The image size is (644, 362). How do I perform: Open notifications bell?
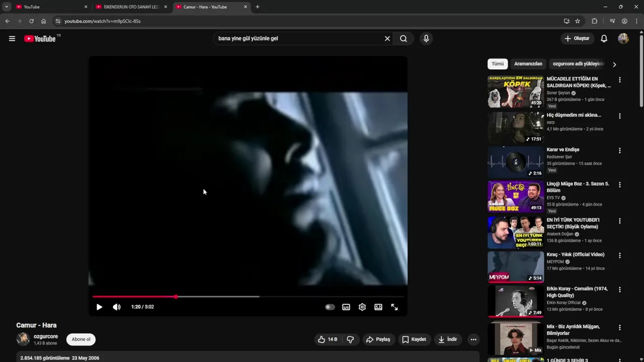(604, 38)
